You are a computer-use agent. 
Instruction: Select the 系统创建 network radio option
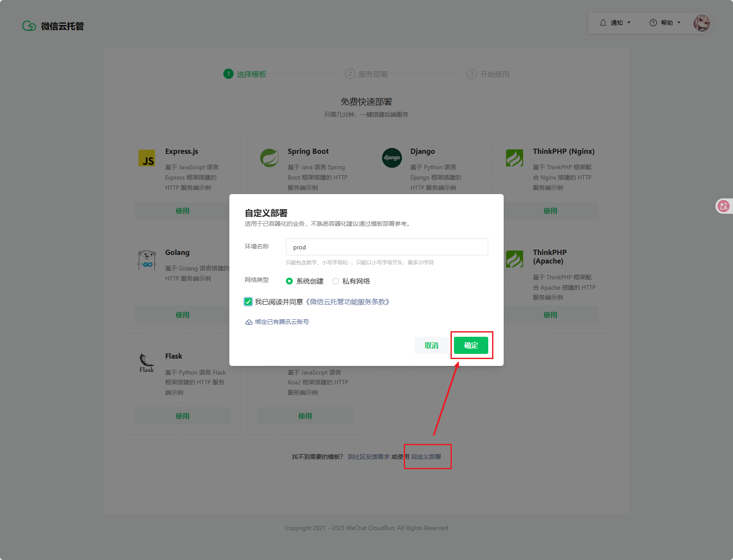click(x=289, y=281)
